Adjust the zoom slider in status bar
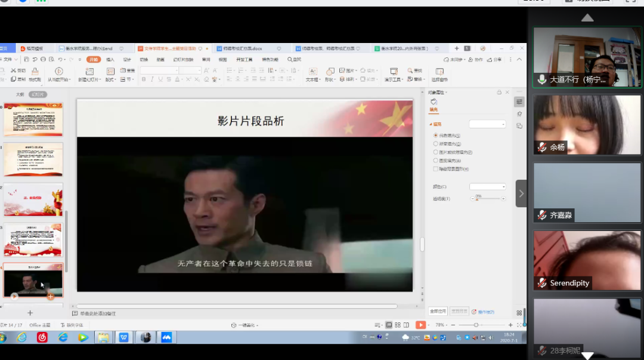The height and width of the screenshot is (360, 644). point(476,325)
